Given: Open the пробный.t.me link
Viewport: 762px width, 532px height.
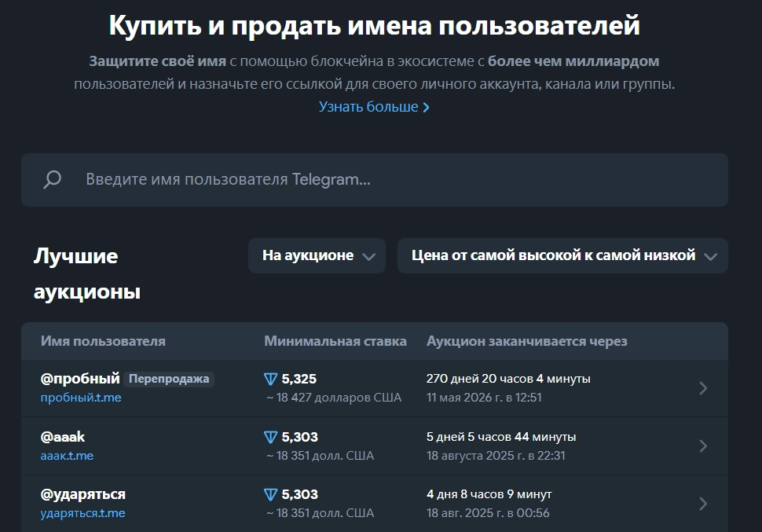Looking at the screenshot, I should pyautogui.click(x=81, y=398).
